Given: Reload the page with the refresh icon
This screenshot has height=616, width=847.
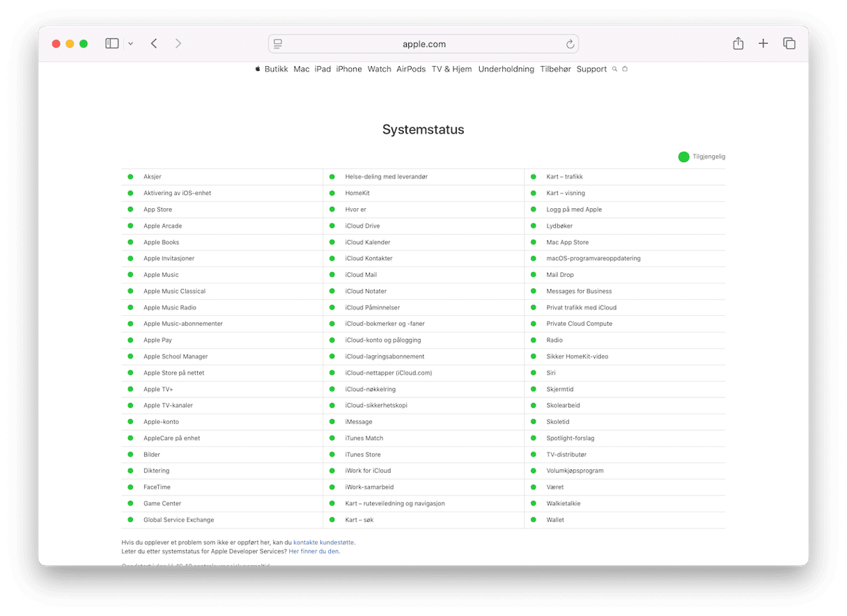Looking at the screenshot, I should 570,45.
